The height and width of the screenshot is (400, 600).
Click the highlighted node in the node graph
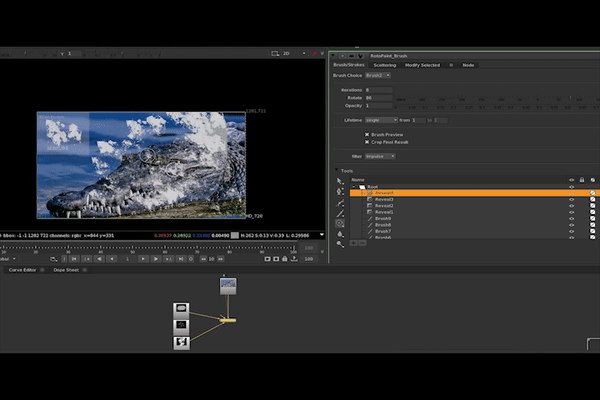228,320
